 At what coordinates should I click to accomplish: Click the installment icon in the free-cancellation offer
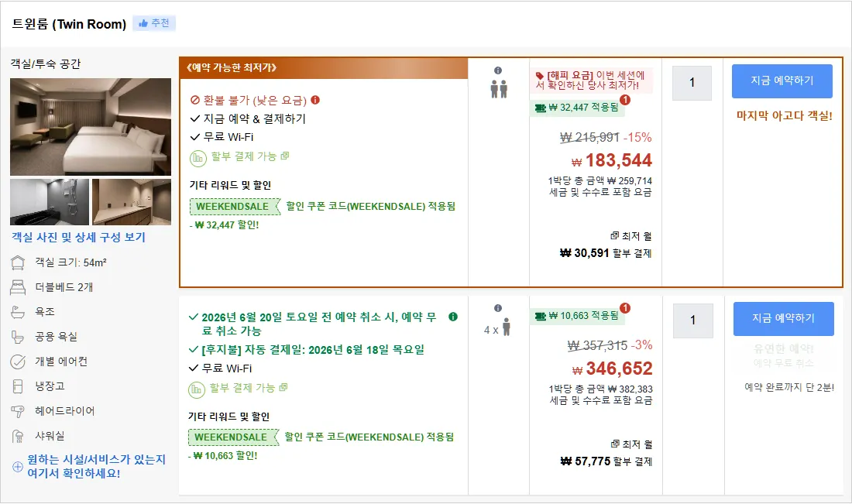pos(197,389)
